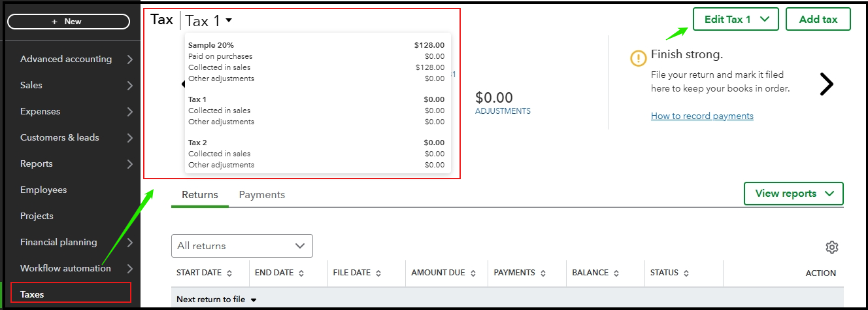Select the Returns tab
The width and height of the screenshot is (868, 310).
tap(200, 195)
